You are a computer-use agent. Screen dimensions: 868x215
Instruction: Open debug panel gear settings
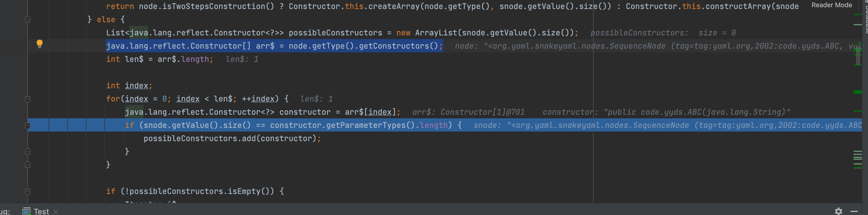(838, 211)
